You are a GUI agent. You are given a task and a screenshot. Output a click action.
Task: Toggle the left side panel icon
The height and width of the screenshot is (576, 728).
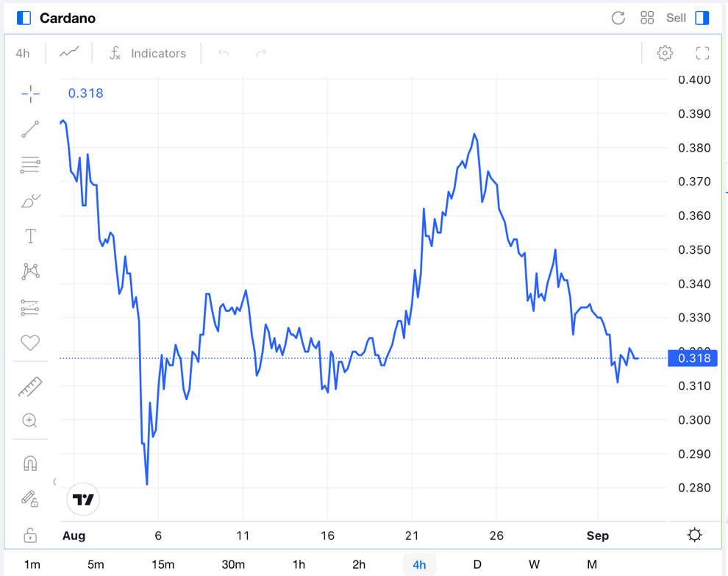click(x=24, y=18)
